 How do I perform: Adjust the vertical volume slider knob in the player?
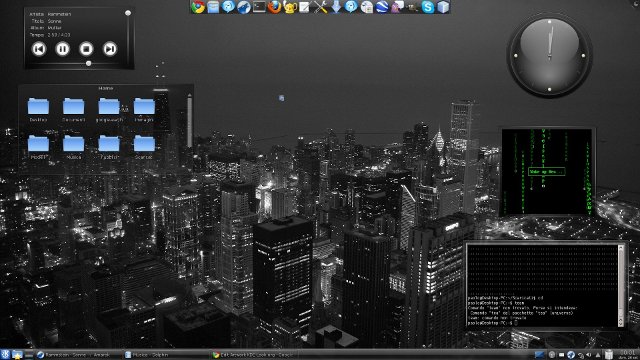tap(128, 13)
